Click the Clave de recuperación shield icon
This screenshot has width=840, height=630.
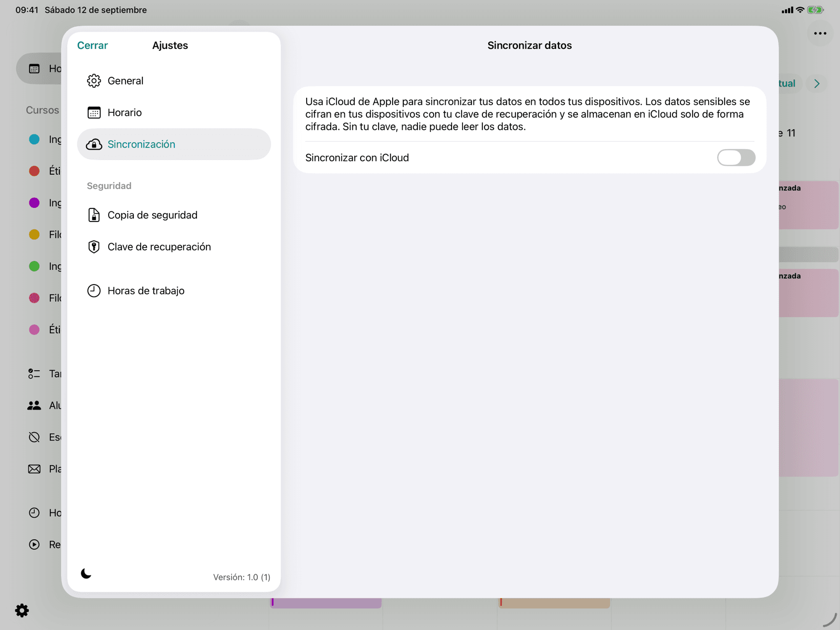click(94, 247)
